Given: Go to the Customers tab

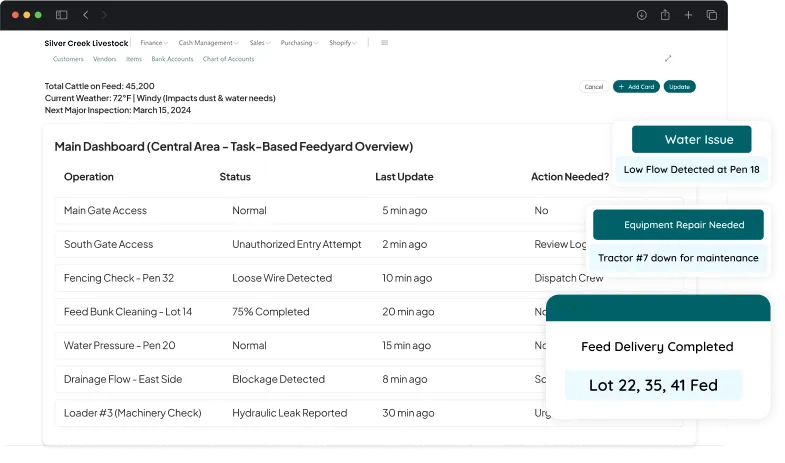Looking at the screenshot, I should (x=68, y=59).
